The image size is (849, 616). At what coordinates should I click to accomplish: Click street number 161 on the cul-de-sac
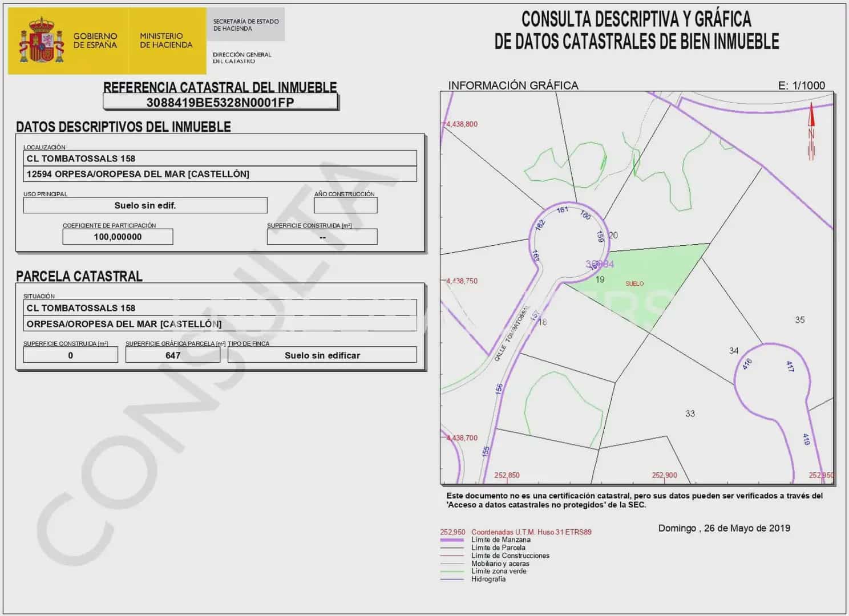(x=563, y=210)
